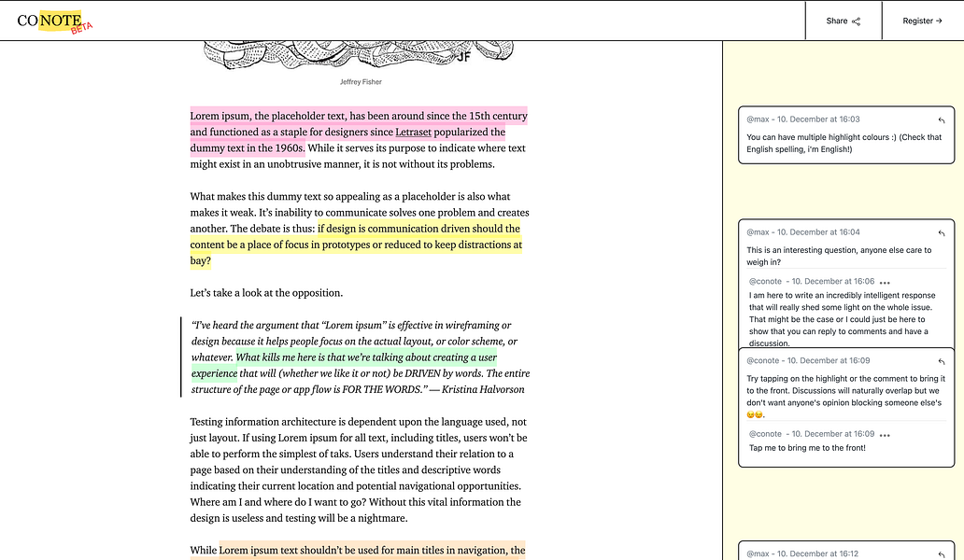The height and width of the screenshot is (560, 964).
Task: Tap the green highlighted quote text
Action: [345, 365]
